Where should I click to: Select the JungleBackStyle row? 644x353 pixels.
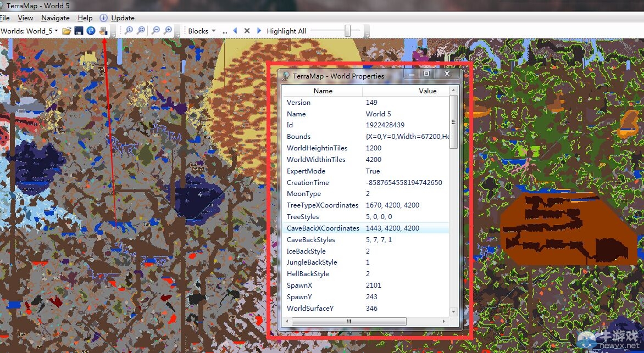tap(365, 262)
